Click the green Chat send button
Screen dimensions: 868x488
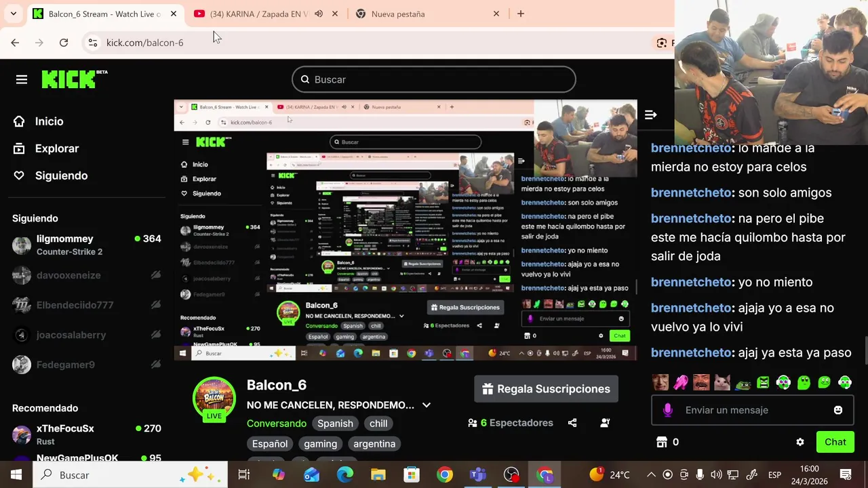pos(835,442)
